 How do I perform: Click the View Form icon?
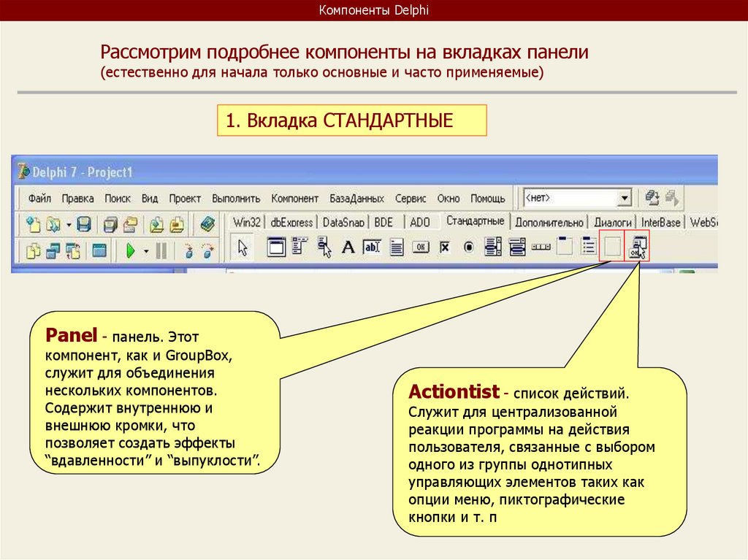(53, 250)
